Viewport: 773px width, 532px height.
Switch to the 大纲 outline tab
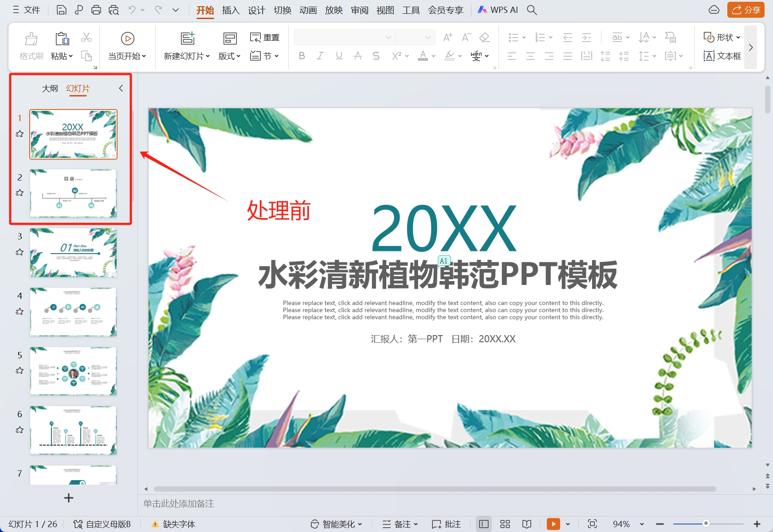(50, 88)
